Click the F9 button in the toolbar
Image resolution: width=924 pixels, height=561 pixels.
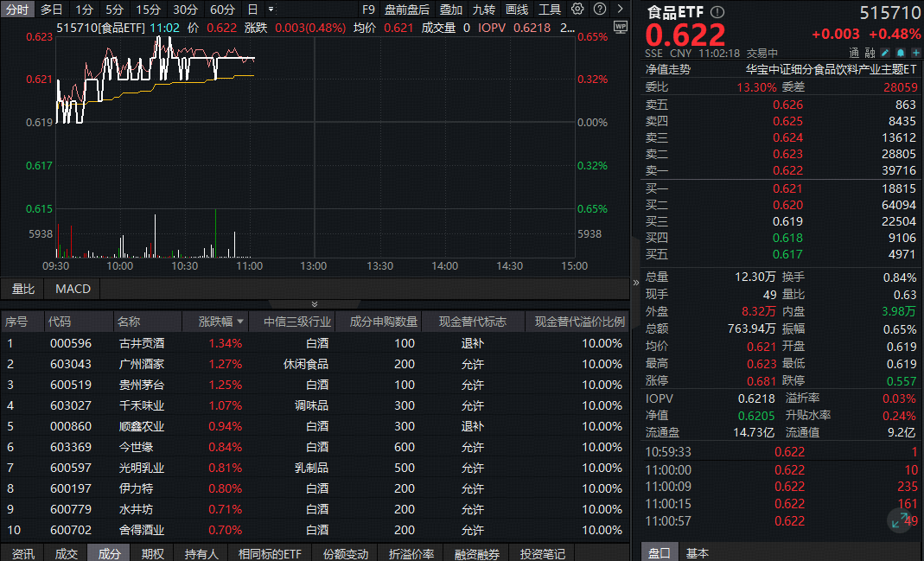(368, 9)
